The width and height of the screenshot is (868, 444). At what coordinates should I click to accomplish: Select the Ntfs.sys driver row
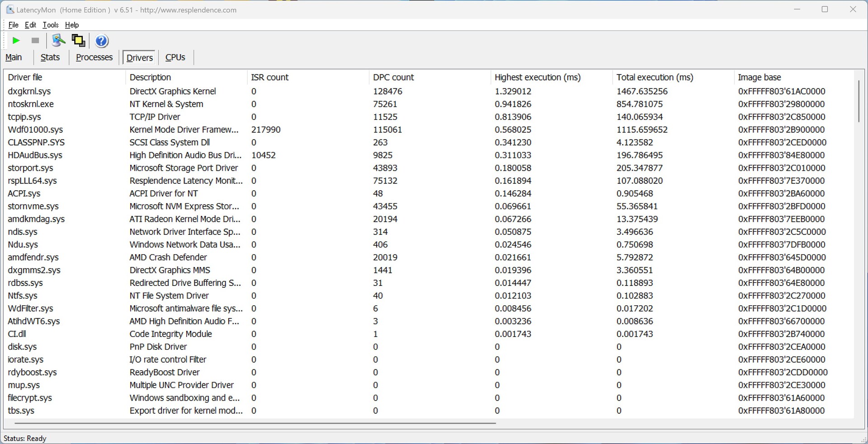(x=429, y=296)
